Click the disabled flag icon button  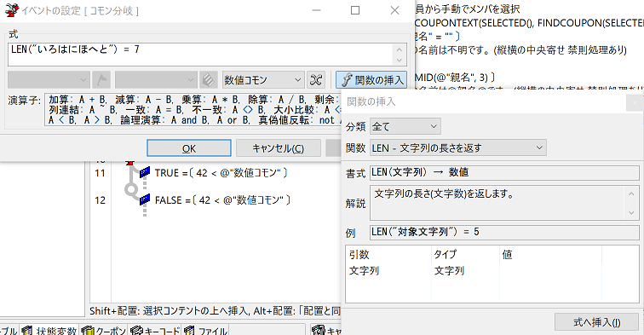(101, 80)
